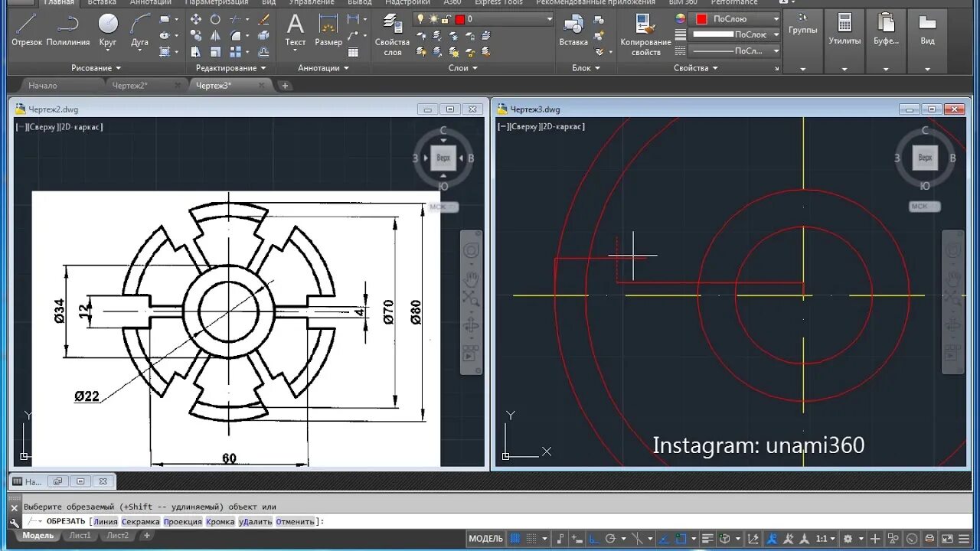This screenshot has width=980, height=551.
Task: Select the Дуга arc tool
Action: point(139,31)
